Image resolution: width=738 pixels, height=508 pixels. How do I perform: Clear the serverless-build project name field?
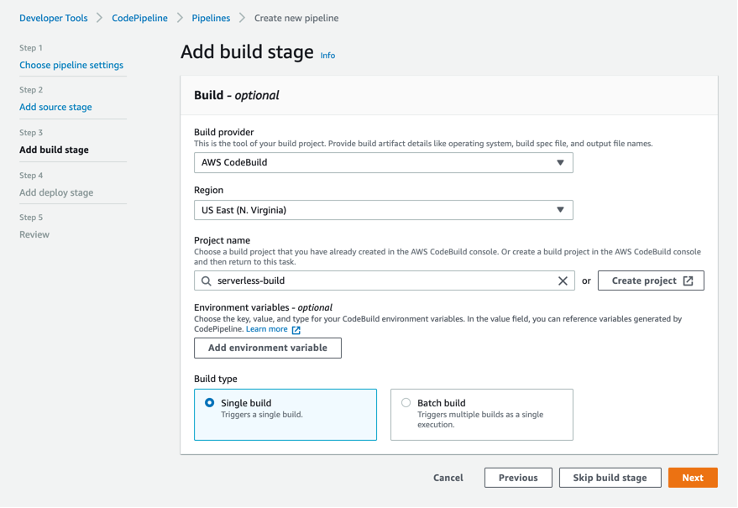563,281
